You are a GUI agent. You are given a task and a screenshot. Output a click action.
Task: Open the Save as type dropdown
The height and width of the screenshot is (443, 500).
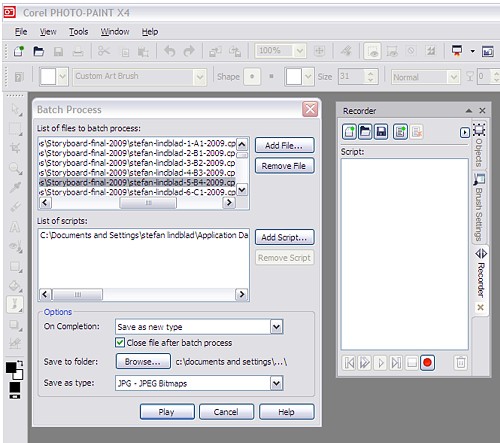click(276, 383)
